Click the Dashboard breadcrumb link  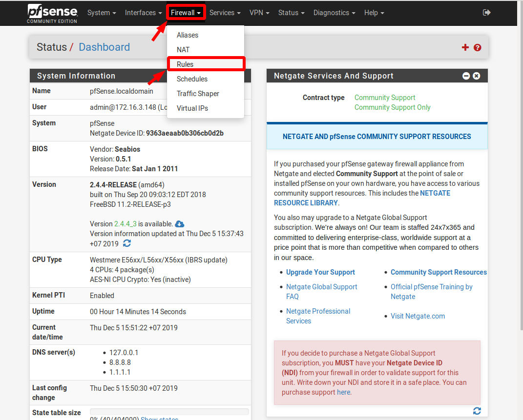pyautogui.click(x=105, y=47)
